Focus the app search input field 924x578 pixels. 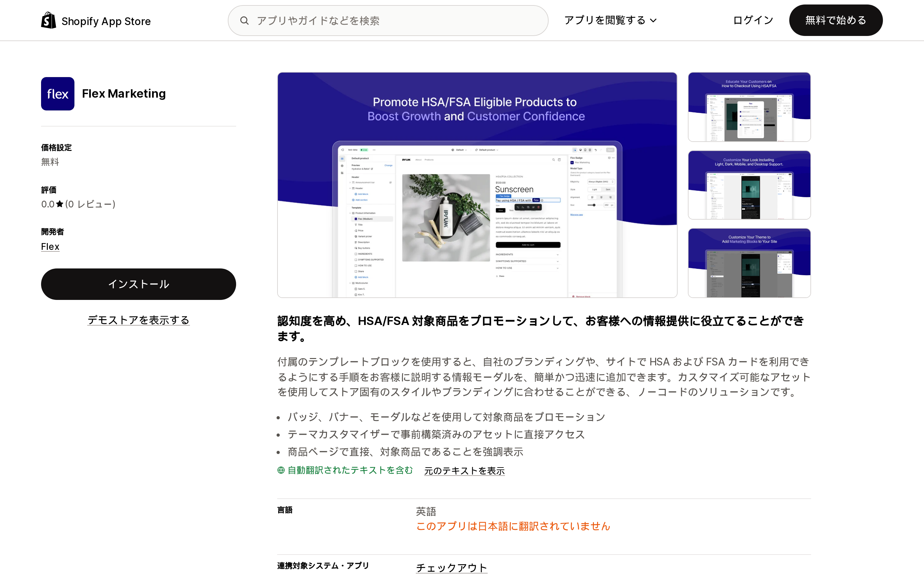tap(388, 21)
